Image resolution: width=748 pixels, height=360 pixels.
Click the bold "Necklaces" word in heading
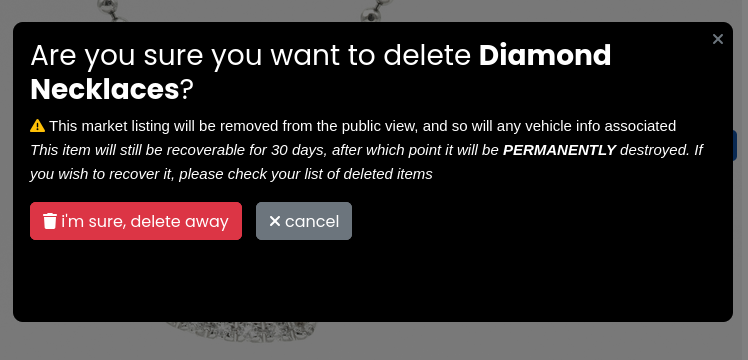pos(104,89)
